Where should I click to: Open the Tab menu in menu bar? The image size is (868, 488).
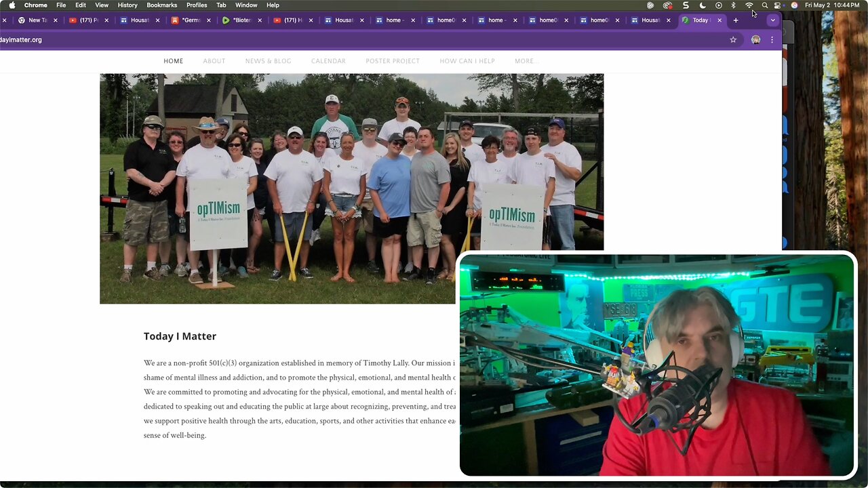point(221,5)
